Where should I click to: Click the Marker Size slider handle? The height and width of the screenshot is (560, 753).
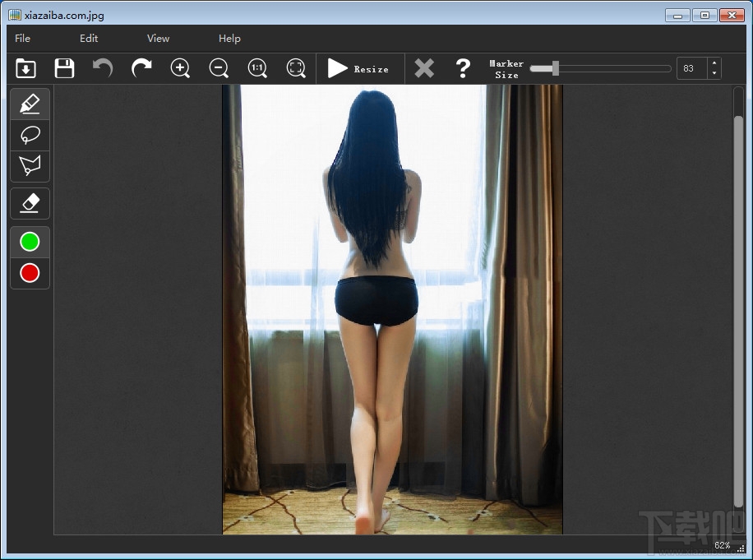[555, 68]
